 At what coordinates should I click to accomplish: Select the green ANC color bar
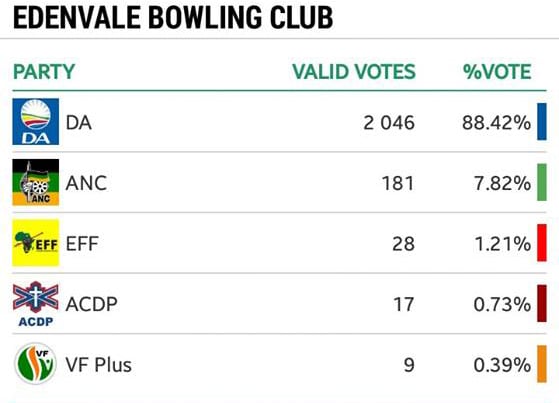coord(542,182)
